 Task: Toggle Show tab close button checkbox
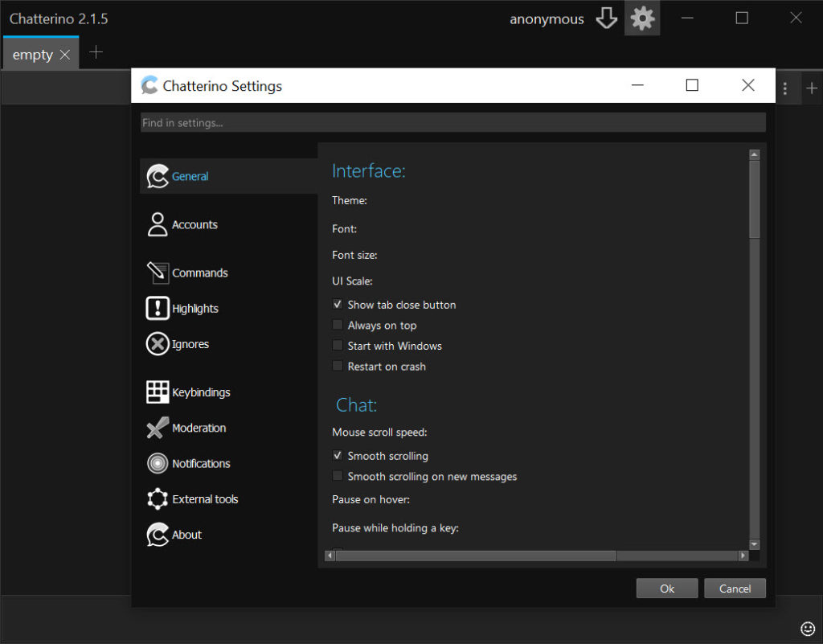[338, 305]
